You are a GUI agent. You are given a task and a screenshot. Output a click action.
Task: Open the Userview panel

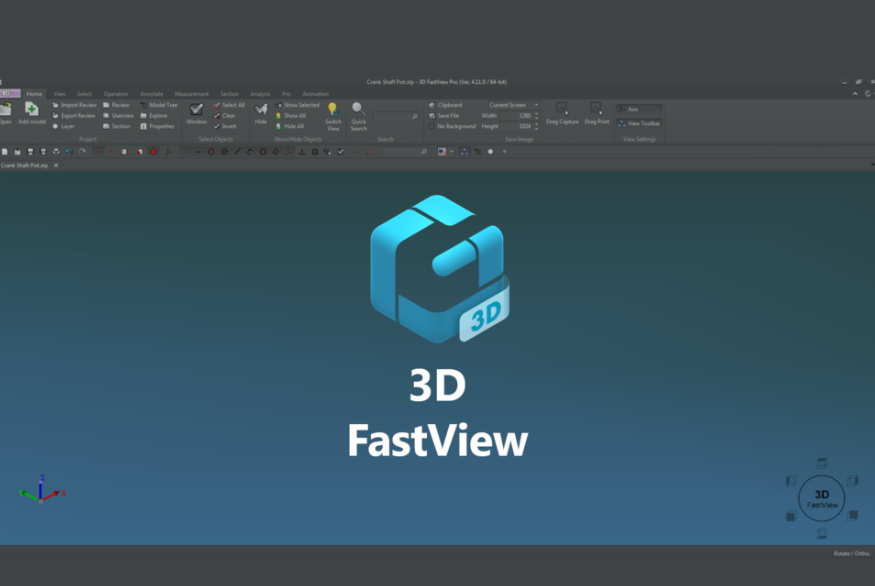[x=118, y=116]
